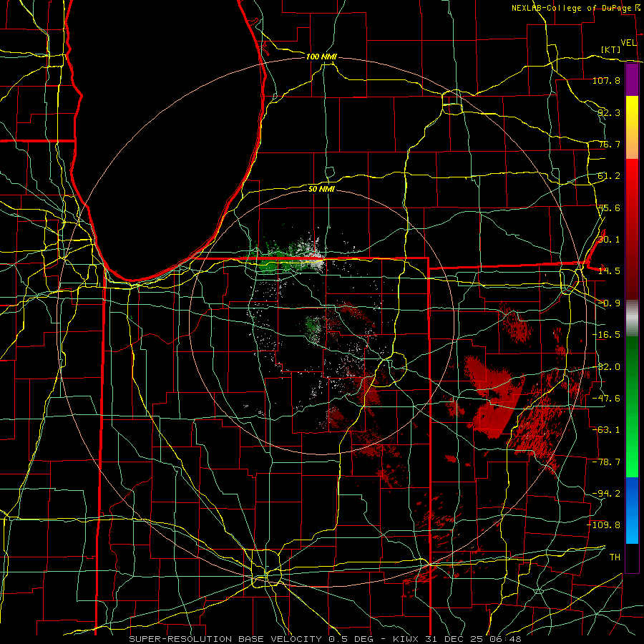Click the 76.7 legend value
The image size is (644, 644).
pyautogui.click(x=609, y=144)
